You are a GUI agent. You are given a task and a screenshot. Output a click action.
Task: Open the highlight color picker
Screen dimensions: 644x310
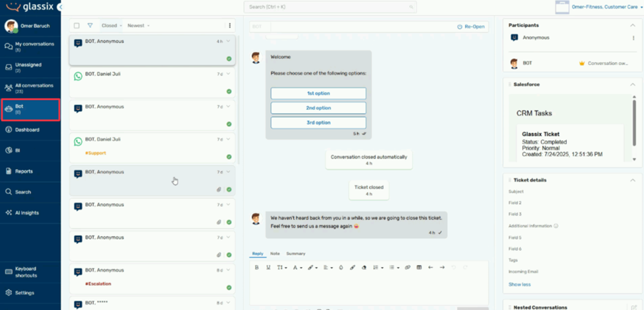click(x=312, y=267)
